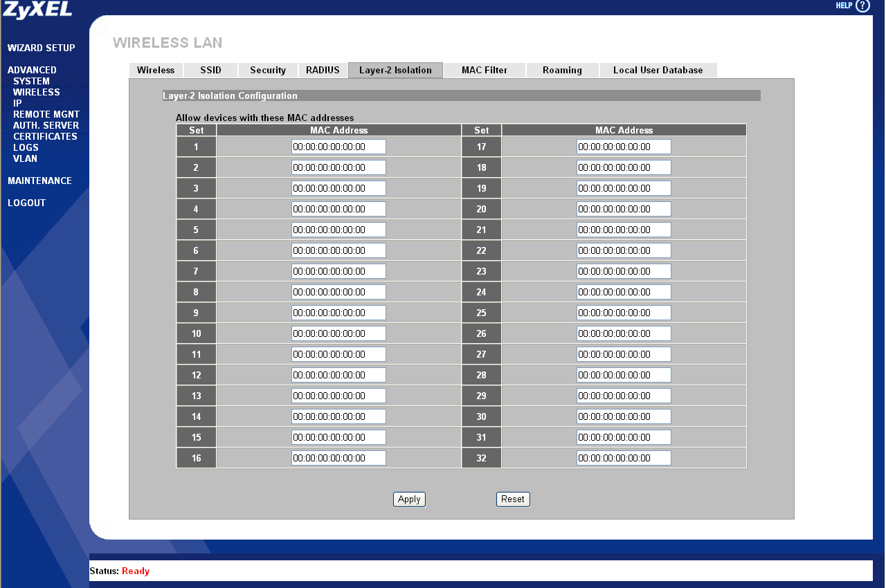Go to the Security tab
Viewport: 886px width, 588px height.
268,70
